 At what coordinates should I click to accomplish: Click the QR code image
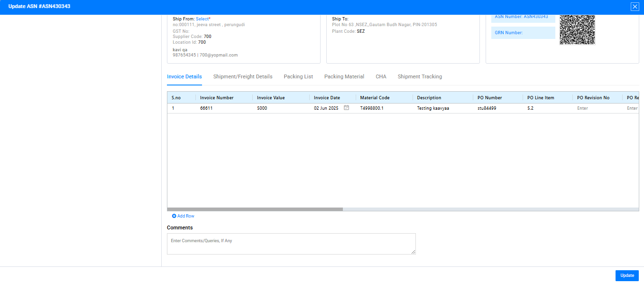coord(577,29)
